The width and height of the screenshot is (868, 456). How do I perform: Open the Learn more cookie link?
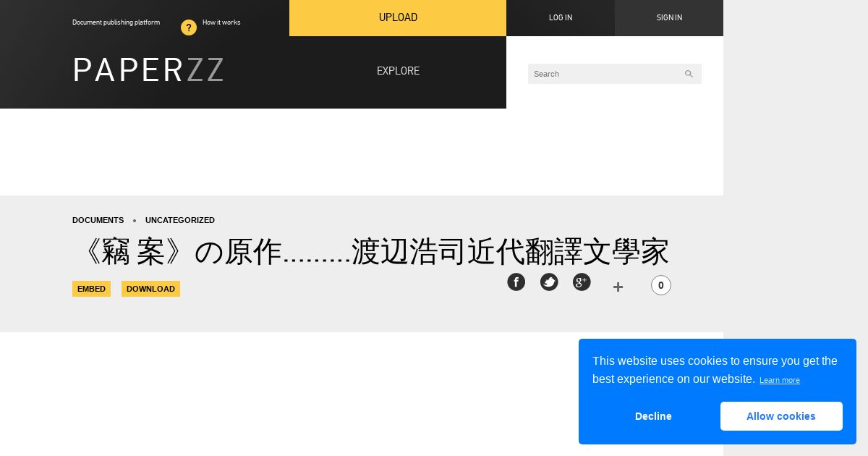(780, 380)
